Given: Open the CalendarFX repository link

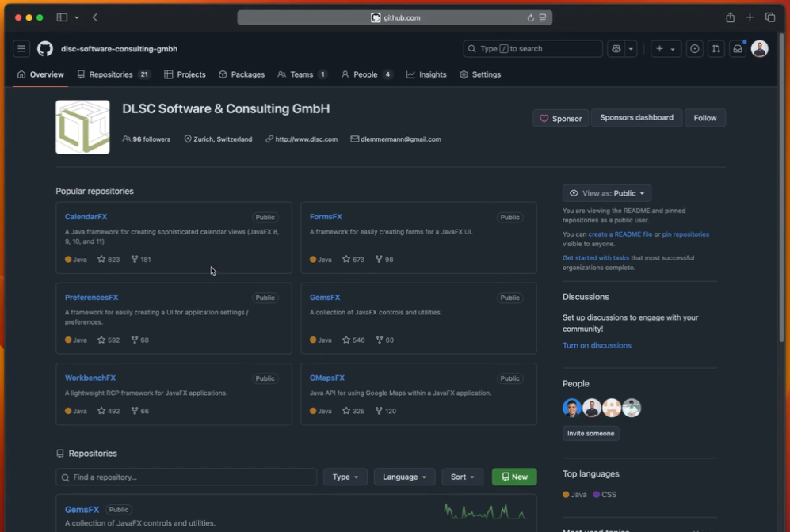Looking at the screenshot, I should click(x=86, y=217).
